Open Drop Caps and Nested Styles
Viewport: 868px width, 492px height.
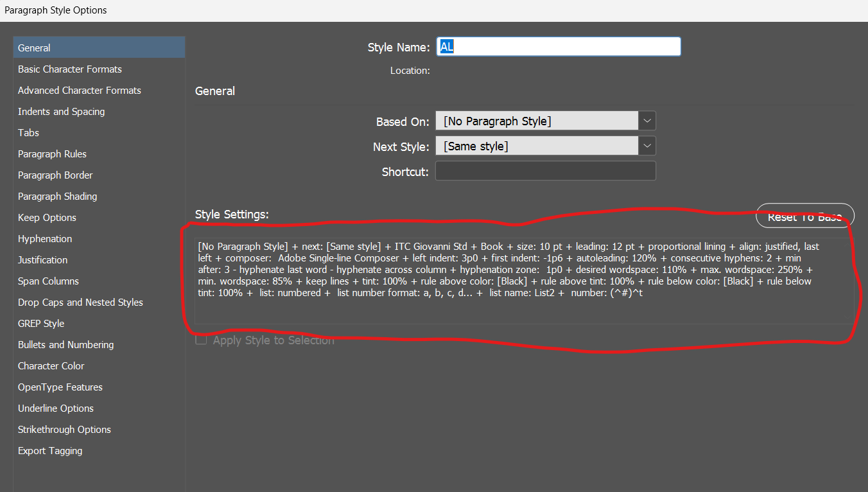[x=80, y=302]
